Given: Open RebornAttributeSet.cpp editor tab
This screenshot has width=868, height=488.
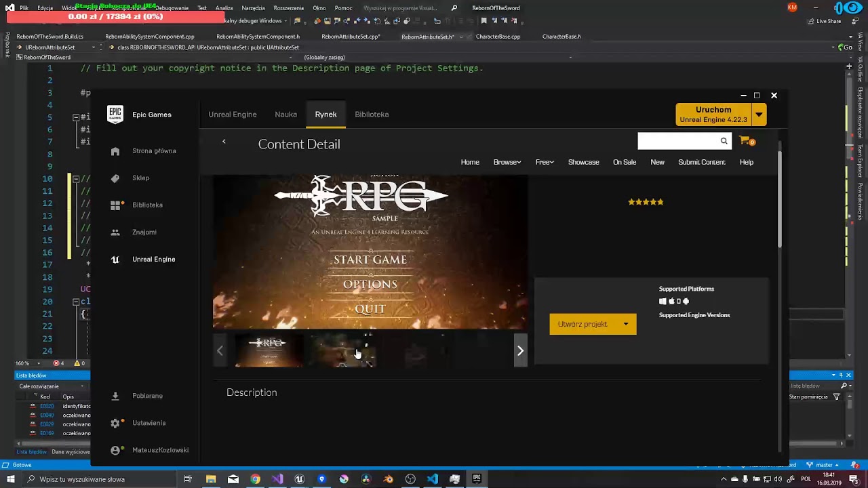Looking at the screenshot, I should (x=351, y=37).
